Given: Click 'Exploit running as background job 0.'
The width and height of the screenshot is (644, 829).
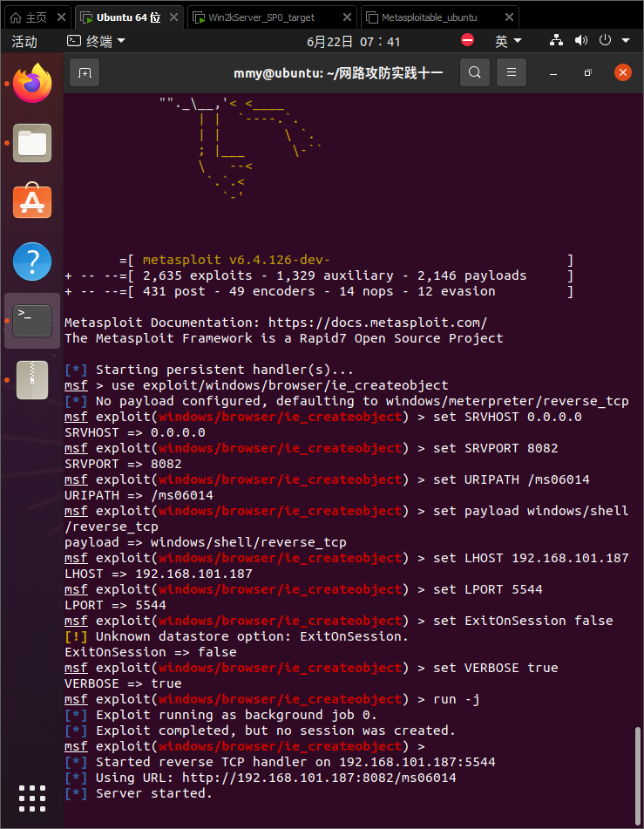Looking at the screenshot, I should [236, 715].
